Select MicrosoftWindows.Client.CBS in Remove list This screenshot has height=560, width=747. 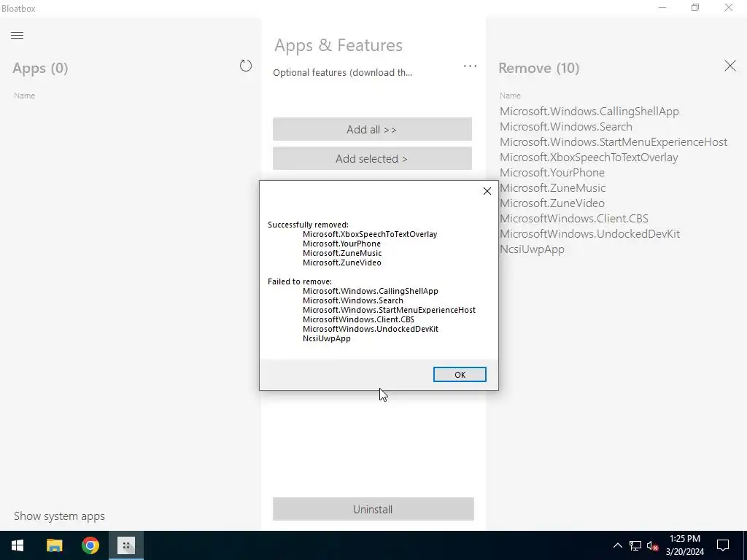point(574,218)
